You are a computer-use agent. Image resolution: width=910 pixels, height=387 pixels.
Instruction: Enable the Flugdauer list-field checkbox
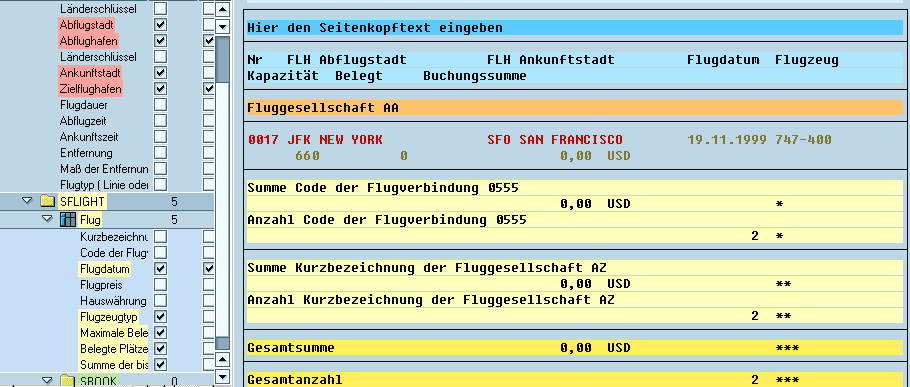160,105
